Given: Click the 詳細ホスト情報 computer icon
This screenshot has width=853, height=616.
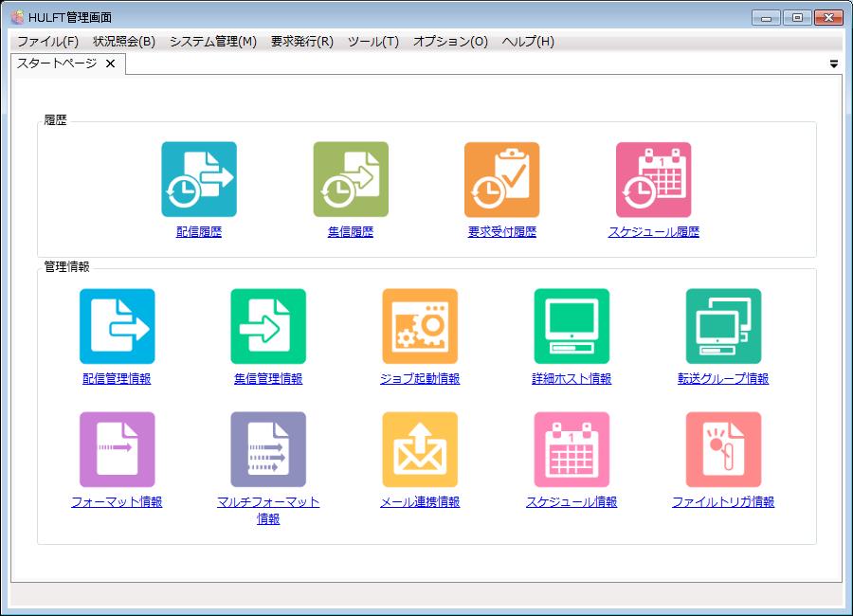Looking at the screenshot, I should [572, 326].
